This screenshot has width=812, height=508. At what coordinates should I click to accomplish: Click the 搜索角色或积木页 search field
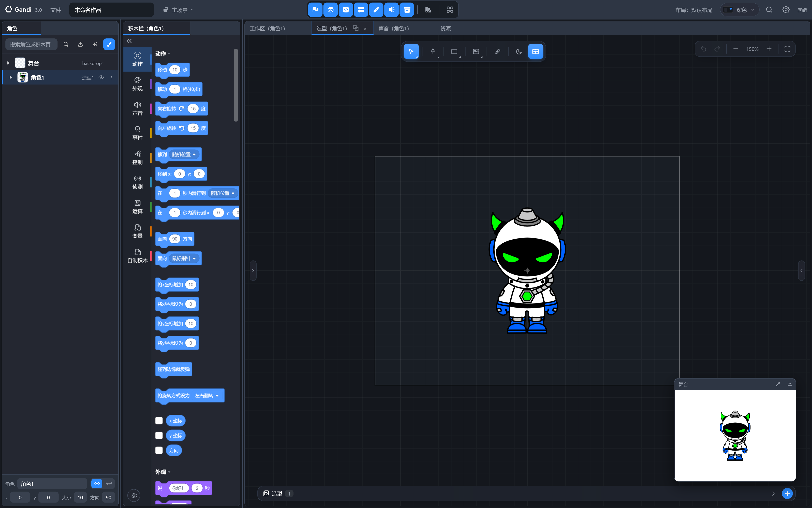coord(31,44)
